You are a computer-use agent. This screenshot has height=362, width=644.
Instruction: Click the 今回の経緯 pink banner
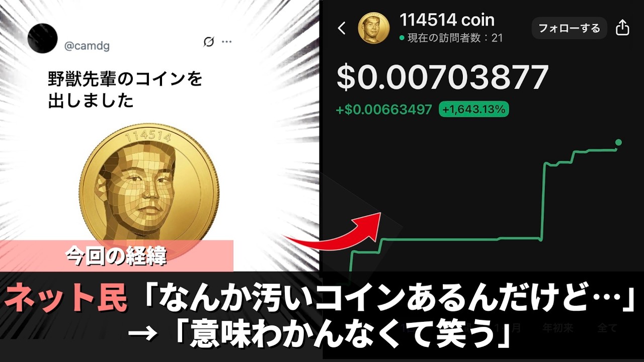[117, 256]
